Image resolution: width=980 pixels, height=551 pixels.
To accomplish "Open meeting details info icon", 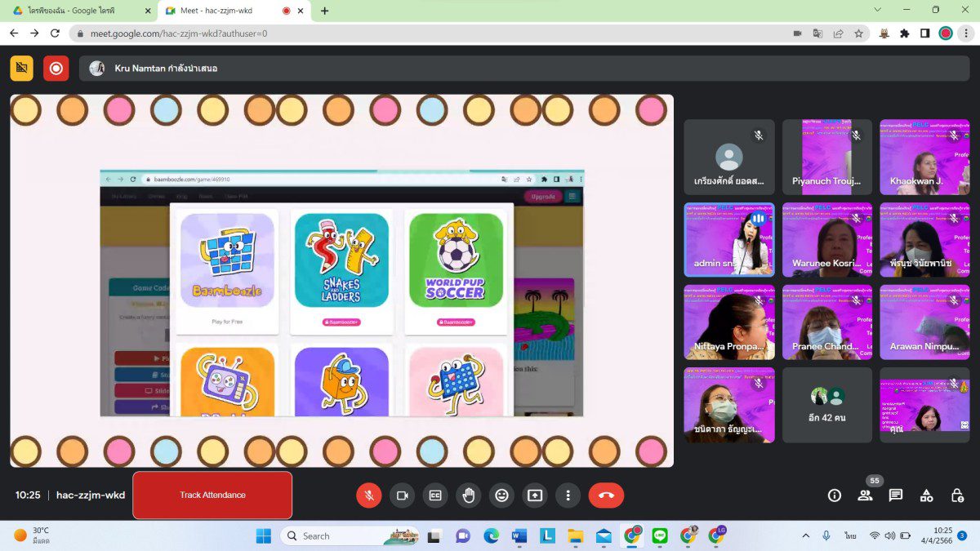I will (x=835, y=495).
